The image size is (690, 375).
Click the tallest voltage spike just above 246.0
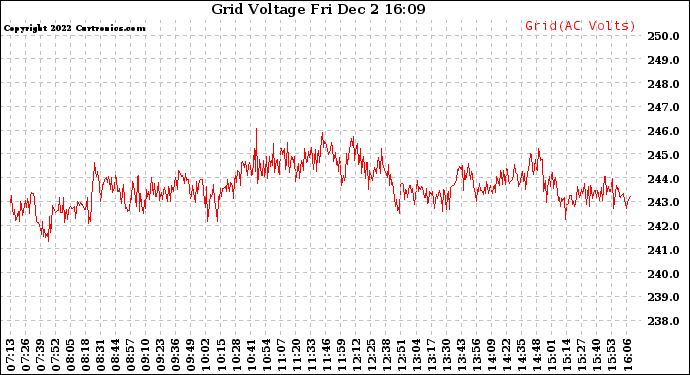point(257,129)
